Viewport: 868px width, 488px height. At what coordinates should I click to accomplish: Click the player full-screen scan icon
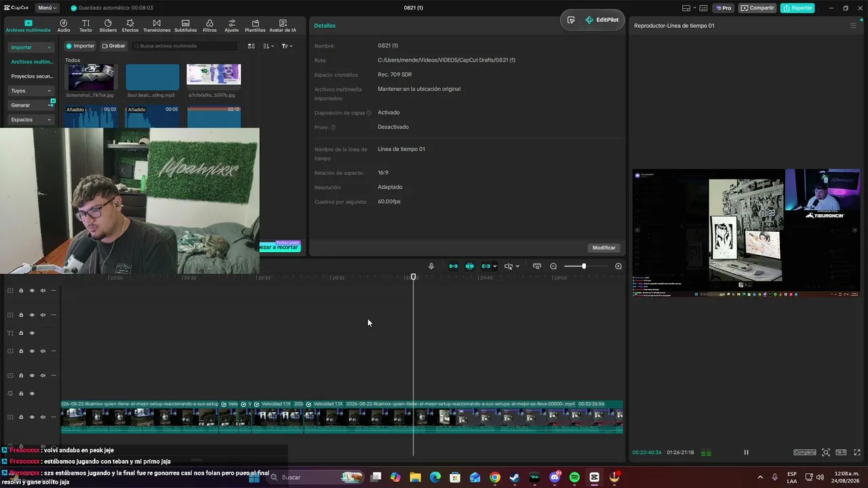point(826,452)
